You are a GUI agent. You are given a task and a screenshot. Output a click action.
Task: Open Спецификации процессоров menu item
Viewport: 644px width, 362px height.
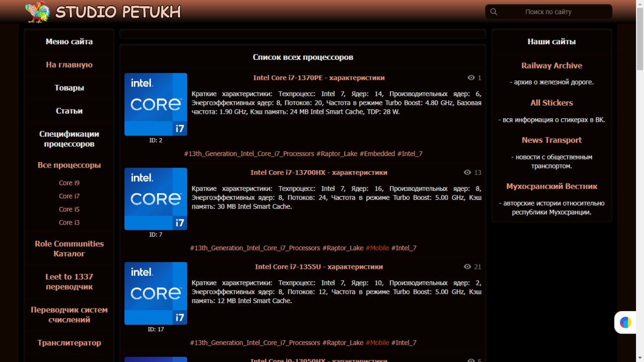[69, 139]
